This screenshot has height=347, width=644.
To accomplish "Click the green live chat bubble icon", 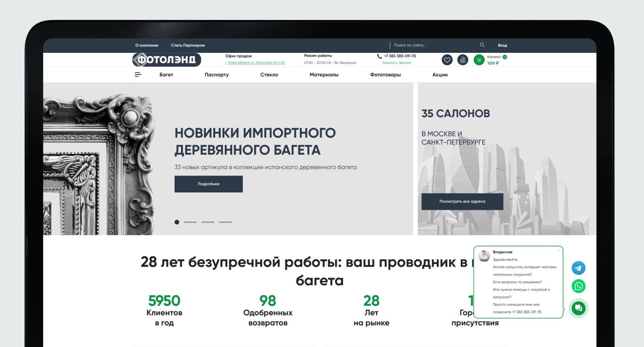I will (x=579, y=308).
